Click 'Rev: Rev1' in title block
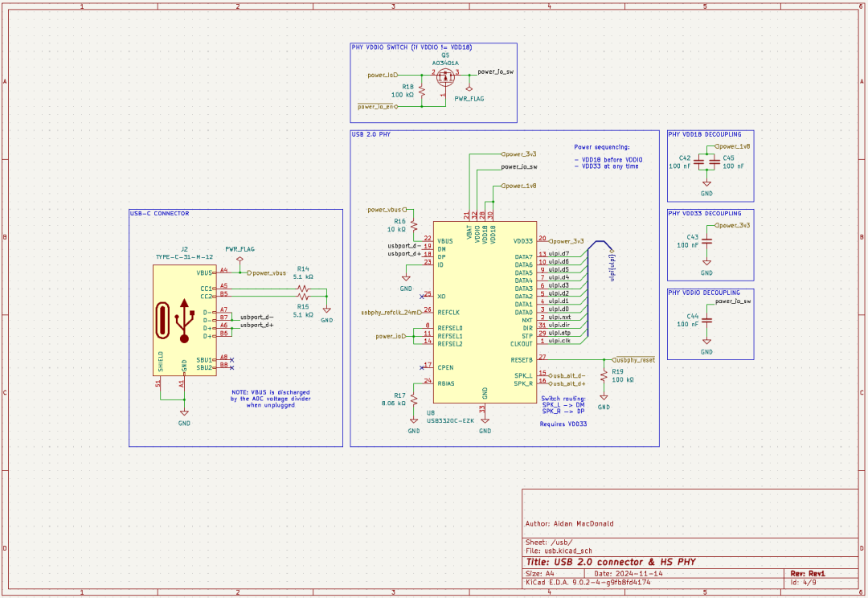This screenshot has height=598, width=868. tap(808, 574)
